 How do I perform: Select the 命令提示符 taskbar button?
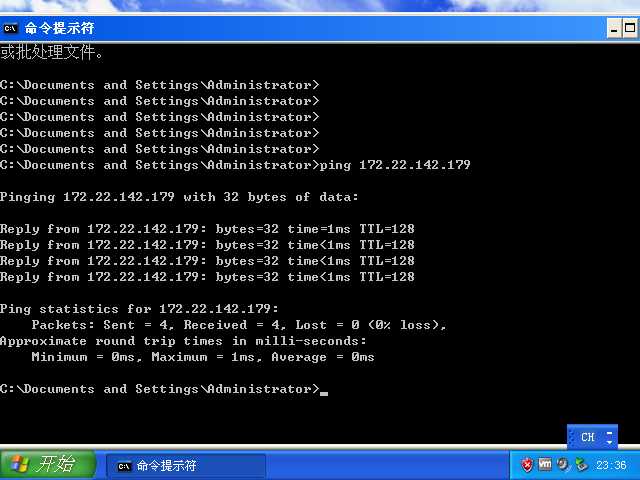click(x=186, y=465)
